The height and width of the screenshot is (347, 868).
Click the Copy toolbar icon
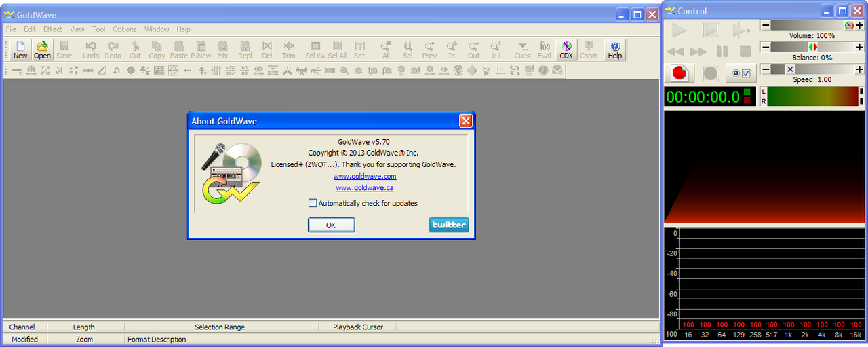pyautogui.click(x=157, y=50)
